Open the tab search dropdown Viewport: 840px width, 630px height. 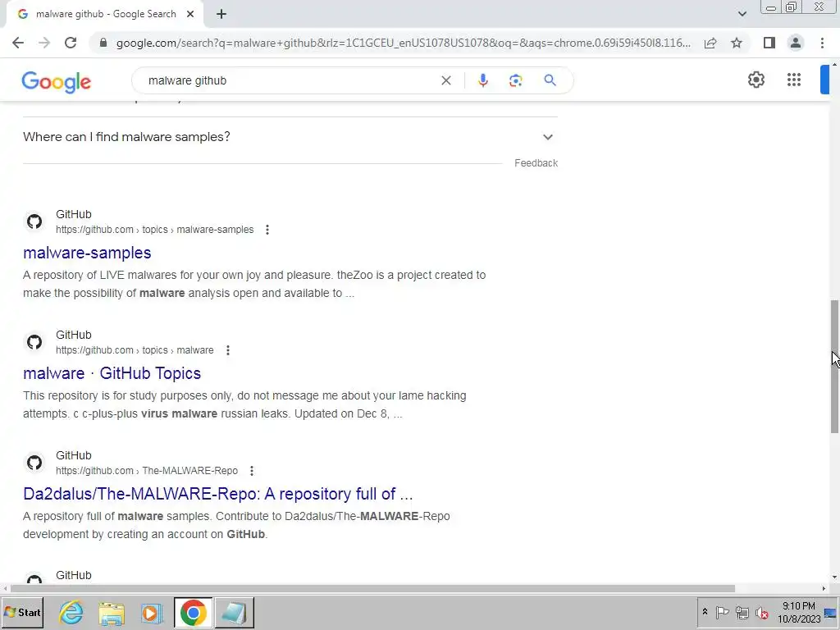[742, 14]
